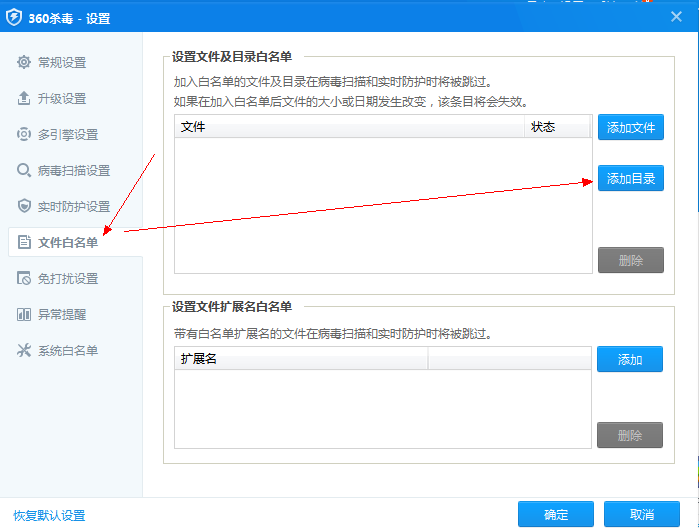
Task: Open the 系统白名单 settings tab
Action: [67, 351]
